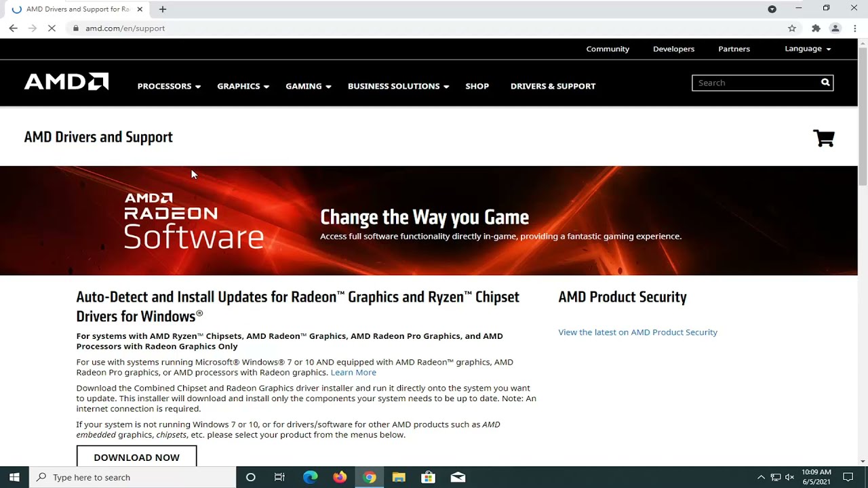Open the Shop menu item
This screenshot has height=488, width=868.
[x=477, y=86]
